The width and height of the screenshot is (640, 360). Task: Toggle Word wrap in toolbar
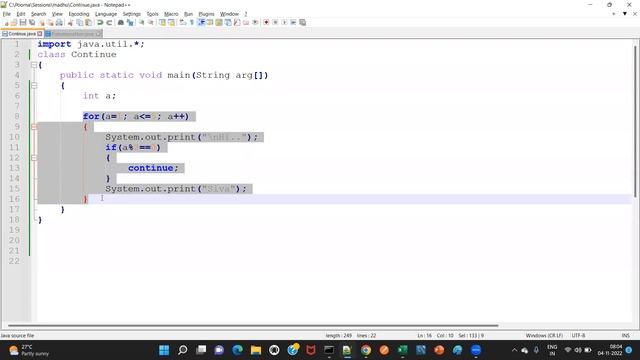[x=183, y=23]
